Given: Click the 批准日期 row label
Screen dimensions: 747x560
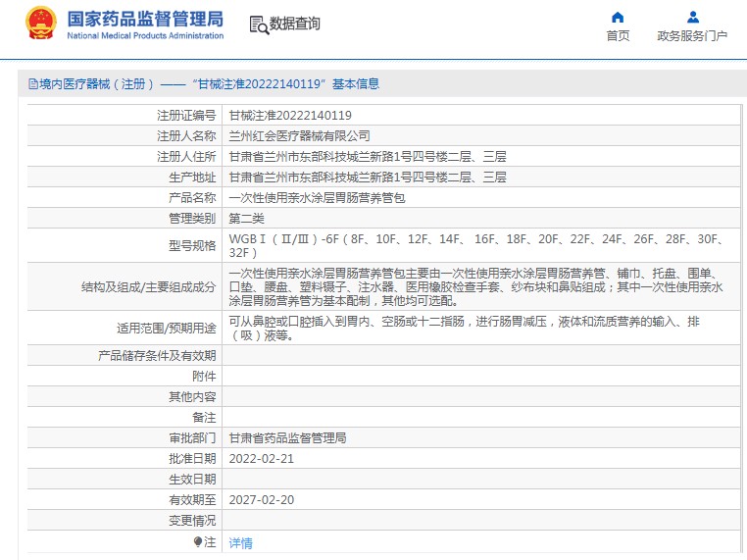Looking at the screenshot, I should 192,459.
